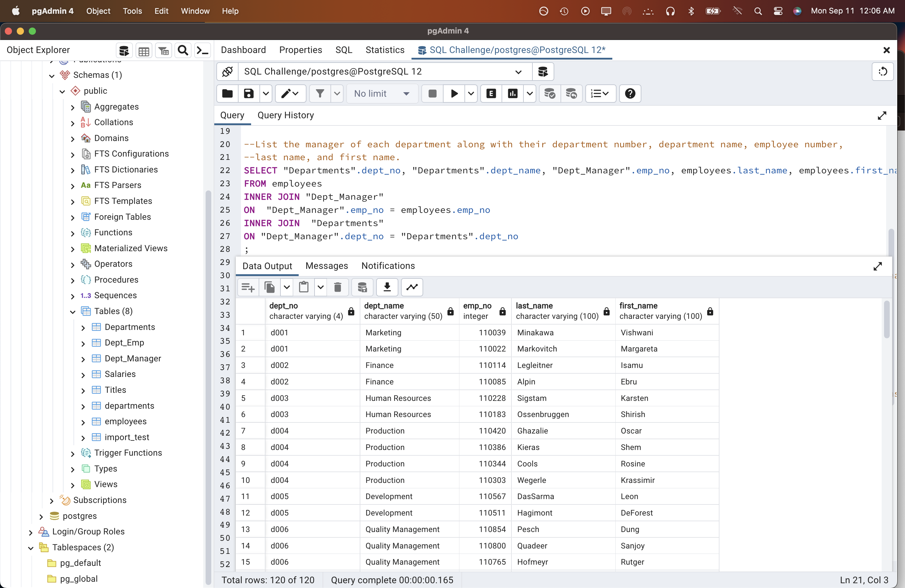Download query results with the download icon
Screen dimensions: 905x588
(x=387, y=287)
